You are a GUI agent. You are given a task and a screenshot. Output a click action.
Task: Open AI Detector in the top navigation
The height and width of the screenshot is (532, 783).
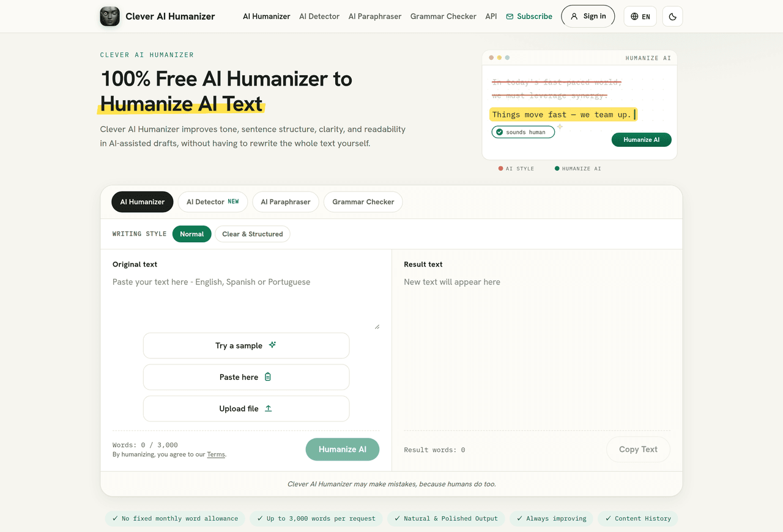tap(319, 17)
